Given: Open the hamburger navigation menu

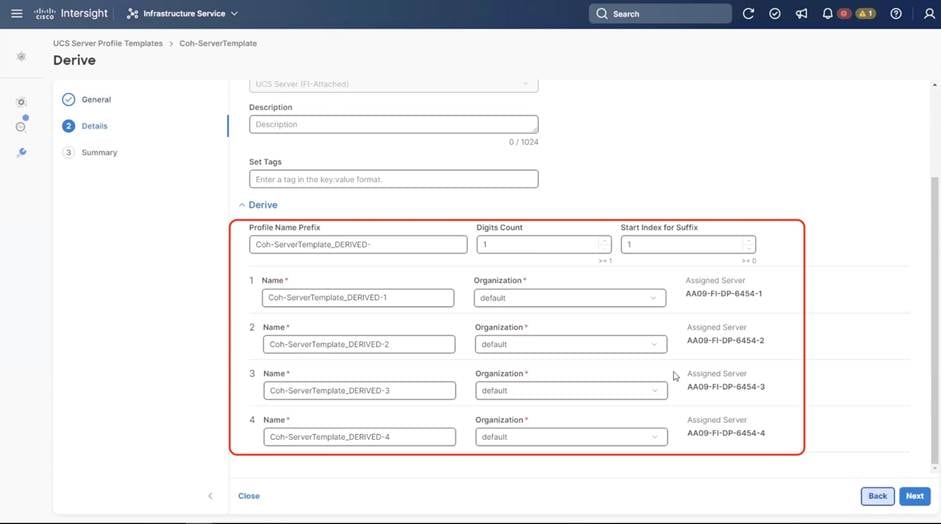Looking at the screenshot, I should [x=17, y=13].
